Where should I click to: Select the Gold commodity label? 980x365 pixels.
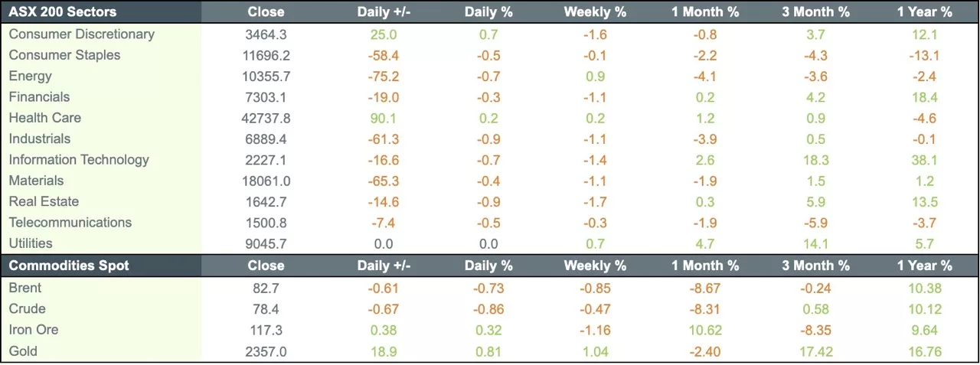coord(23,351)
